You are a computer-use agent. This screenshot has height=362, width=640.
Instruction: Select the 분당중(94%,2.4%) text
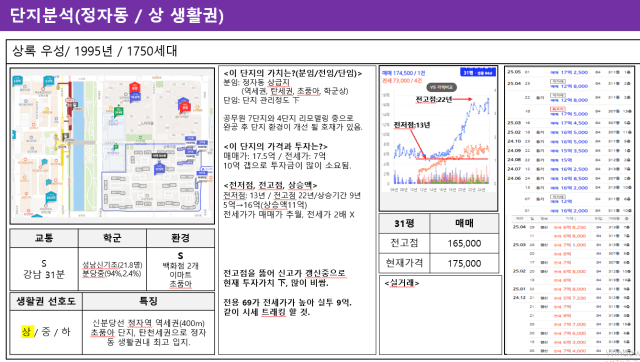[x=111, y=273]
